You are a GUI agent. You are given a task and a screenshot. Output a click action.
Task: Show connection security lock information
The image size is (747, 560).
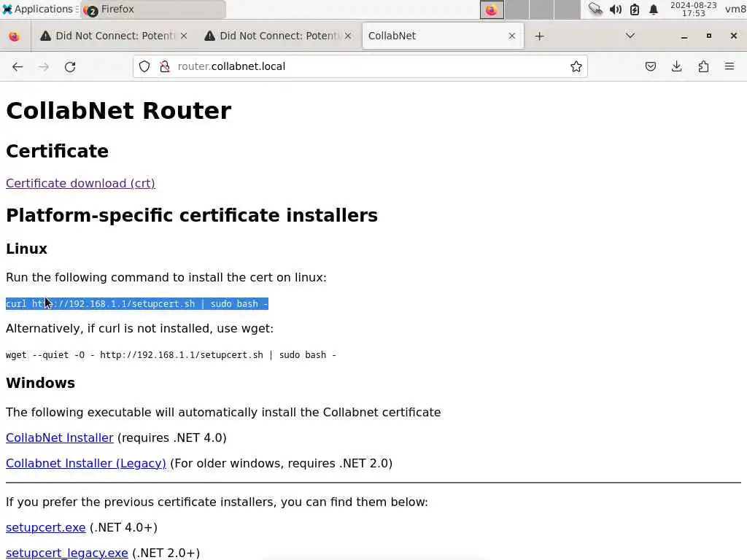[x=165, y=66]
